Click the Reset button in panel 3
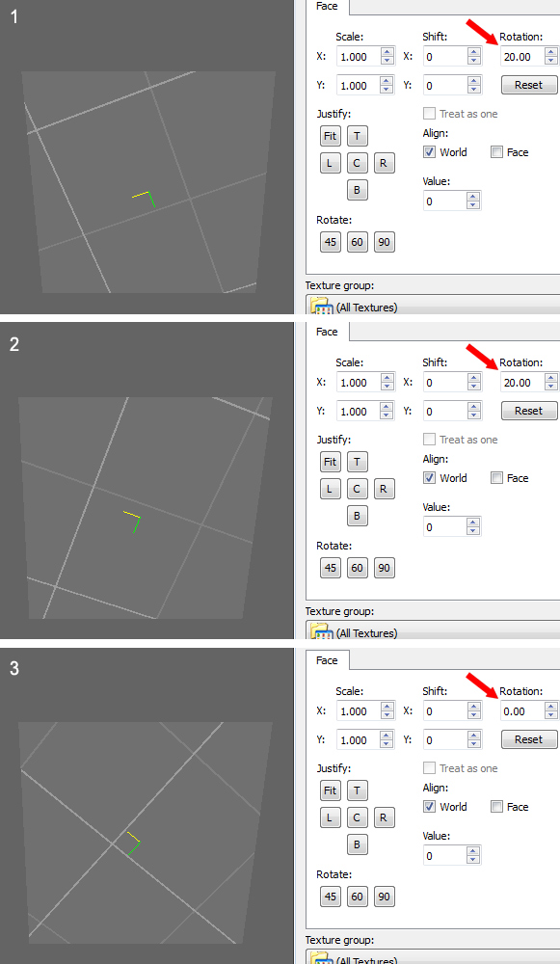The height and width of the screenshot is (964, 560). (528, 739)
